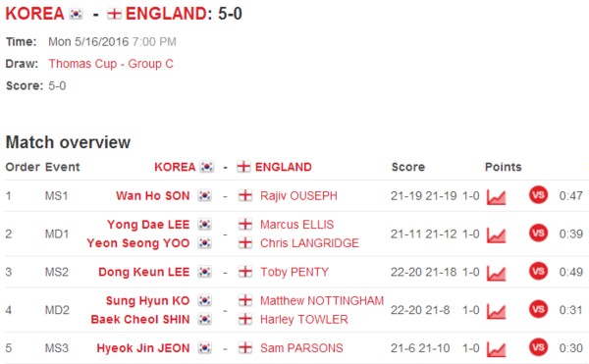Screen dimensions: 589x364
Task: Open points graph icon for MS2 match
Action: 496,273
